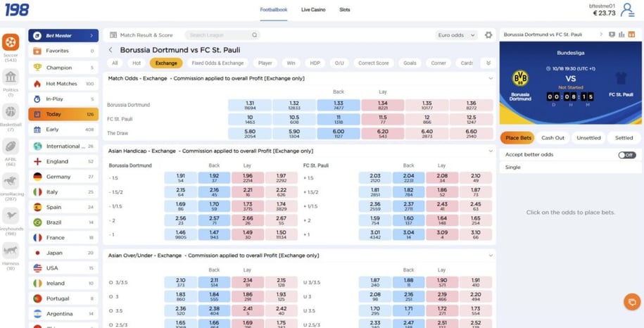The width and height of the screenshot is (644, 328).
Task: Open the Bet Mentor button
Action: pyautogui.click(x=63, y=36)
